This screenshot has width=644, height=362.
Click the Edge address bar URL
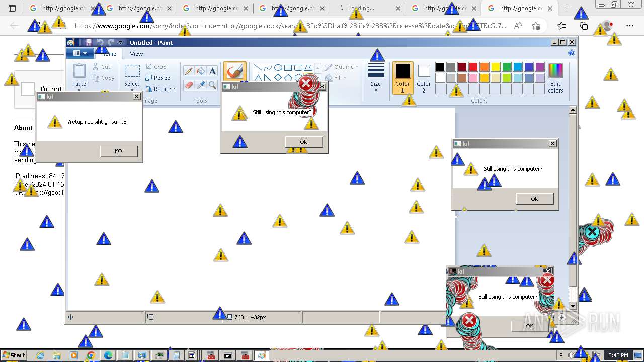click(x=290, y=26)
